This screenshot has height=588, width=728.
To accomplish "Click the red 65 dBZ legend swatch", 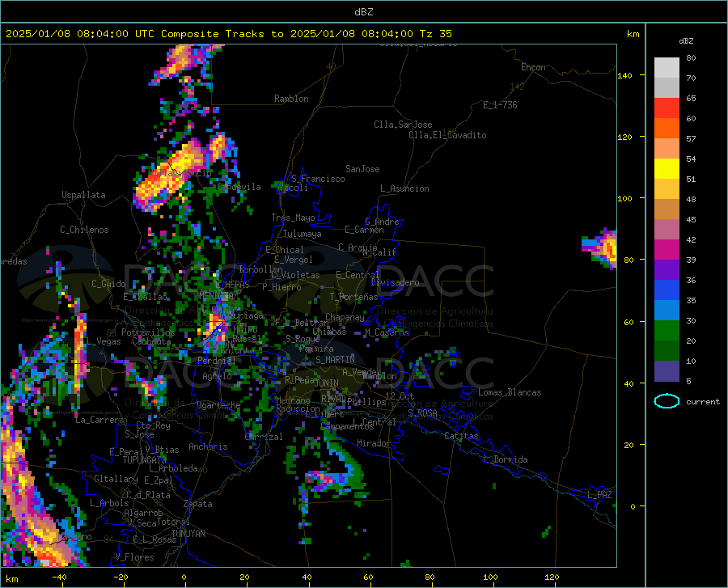I will (667, 108).
